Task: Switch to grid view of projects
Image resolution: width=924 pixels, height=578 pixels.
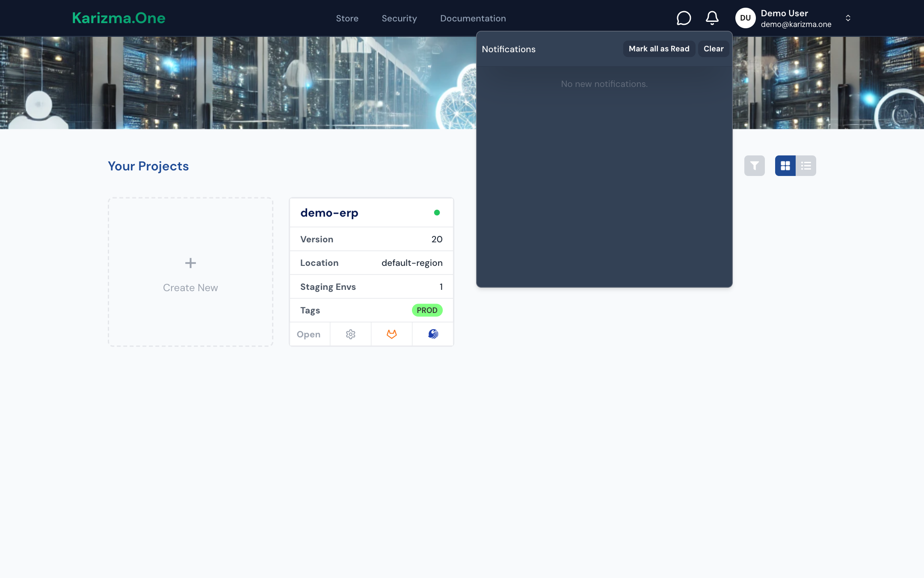Action: [785, 166]
